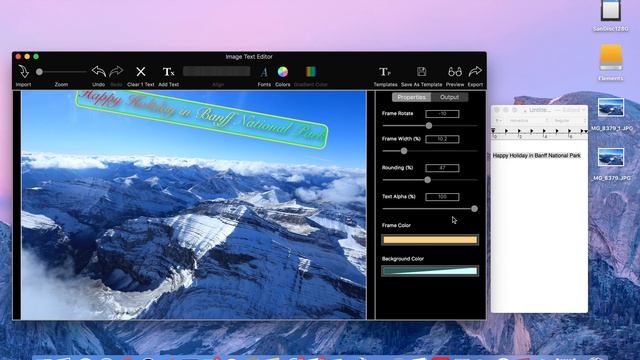Viewport: 640px width, 360px height.
Task: Click the Gradient Color icon
Action: point(311,72)
